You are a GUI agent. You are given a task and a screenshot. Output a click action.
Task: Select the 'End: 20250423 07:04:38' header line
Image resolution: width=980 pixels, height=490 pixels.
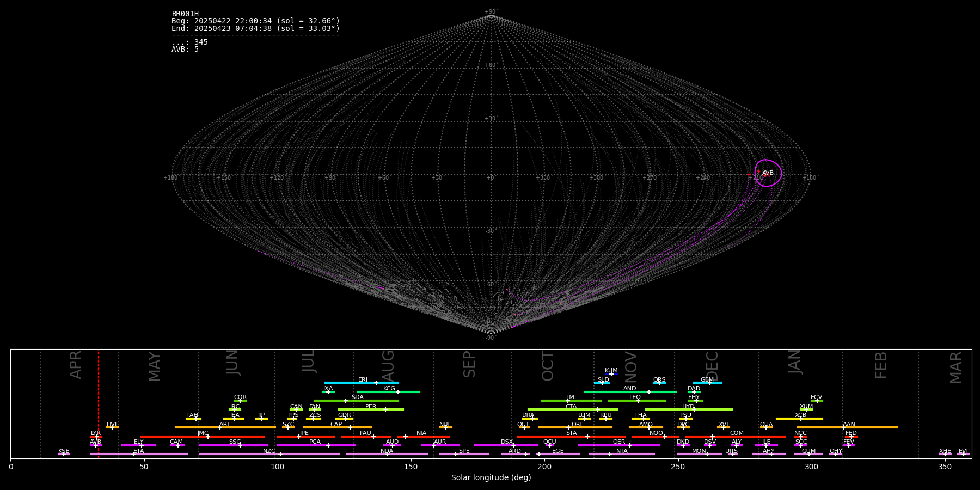point(255,28)
